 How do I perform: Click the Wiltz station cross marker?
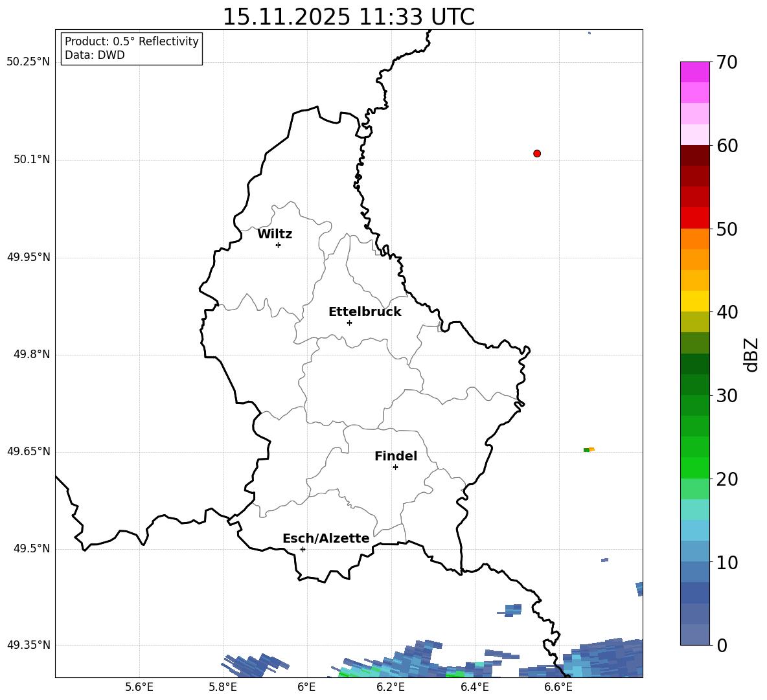(279, 245)
